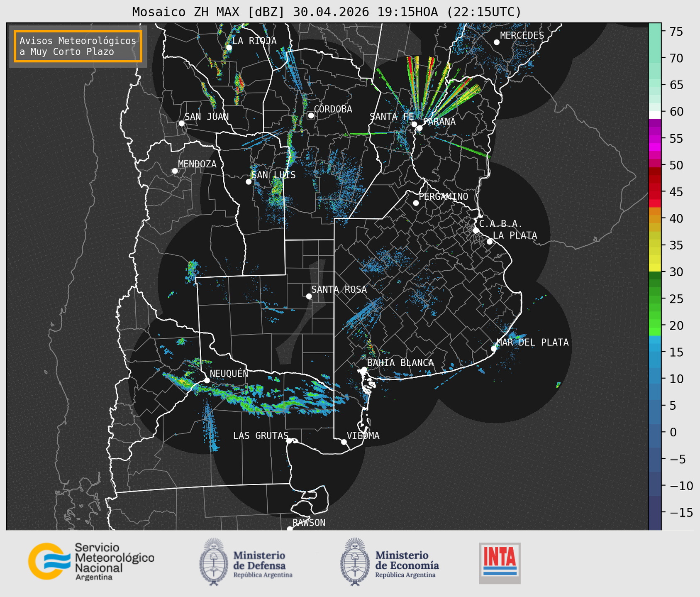Select the Neuquén city dot

coord(207,380)
